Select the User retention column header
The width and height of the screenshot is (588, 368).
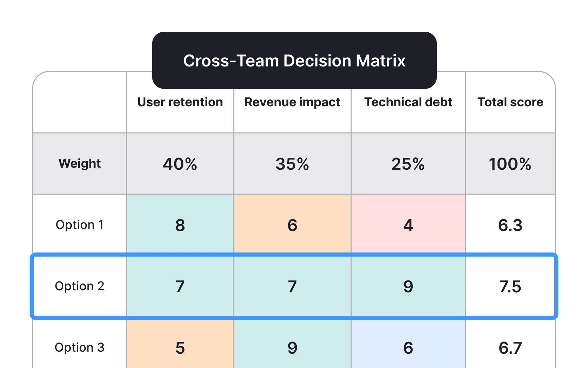click(180, 102)
